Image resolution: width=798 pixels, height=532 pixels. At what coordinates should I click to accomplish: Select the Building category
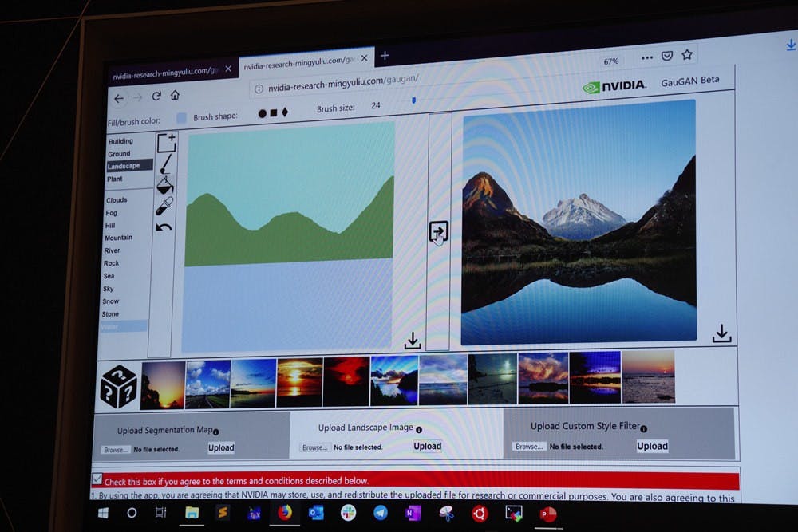point(120,141)
